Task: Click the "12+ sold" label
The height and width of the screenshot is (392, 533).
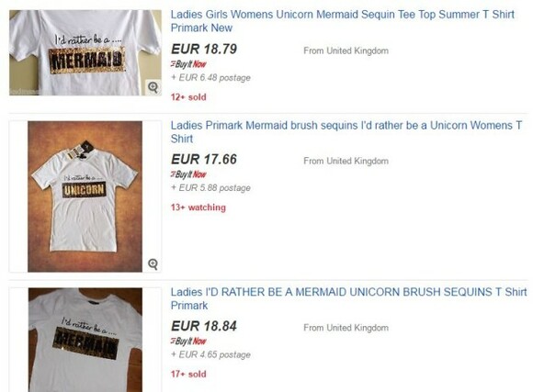Action: click(188, 97)
